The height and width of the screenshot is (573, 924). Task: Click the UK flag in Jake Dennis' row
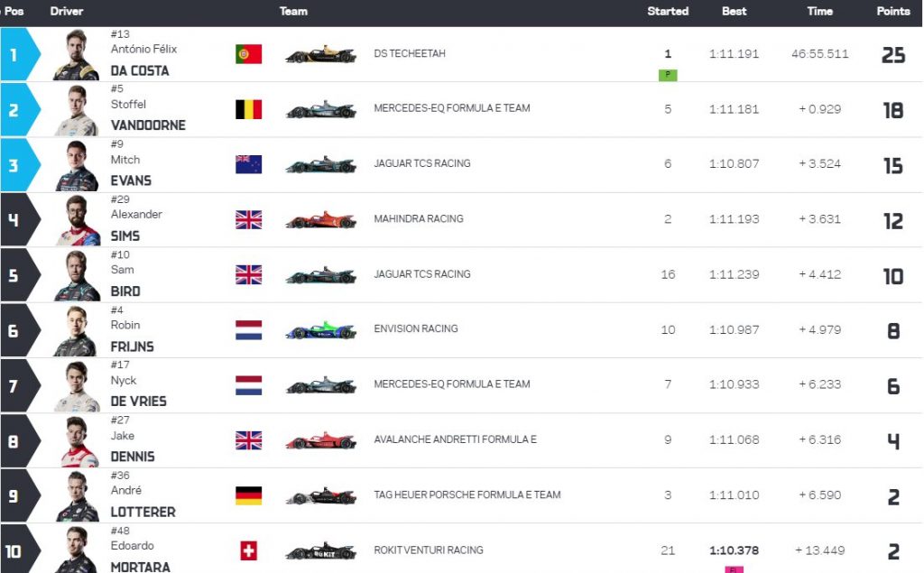249,440
